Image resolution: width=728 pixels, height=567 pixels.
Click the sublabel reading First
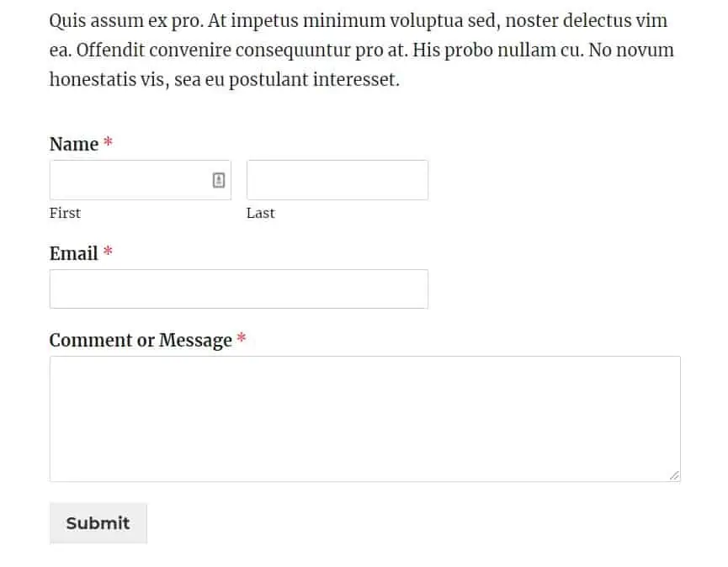tap(65, 213)
